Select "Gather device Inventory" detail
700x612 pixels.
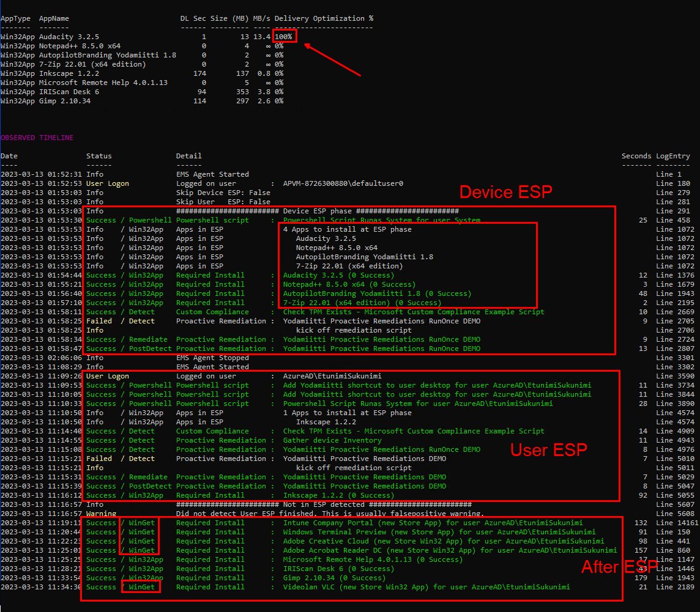pos(332,440)
